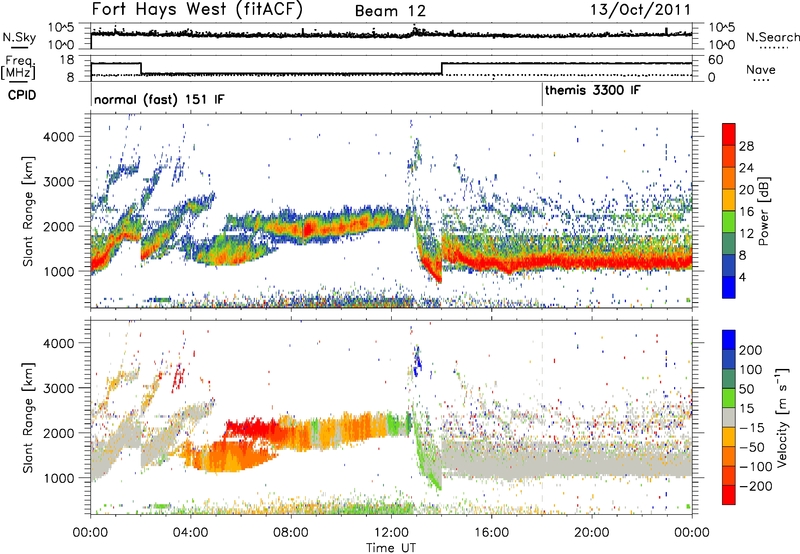This screenshot has width=800, height=554.
Task: Click the 'Power [dB]' color bar label
Action: pos(763,211)
